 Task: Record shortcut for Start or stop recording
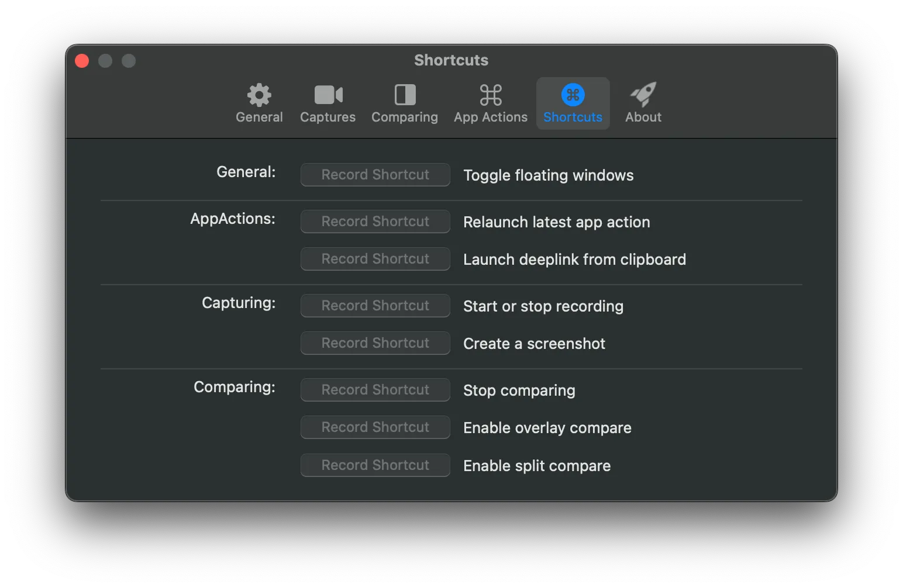coord(375,306)
